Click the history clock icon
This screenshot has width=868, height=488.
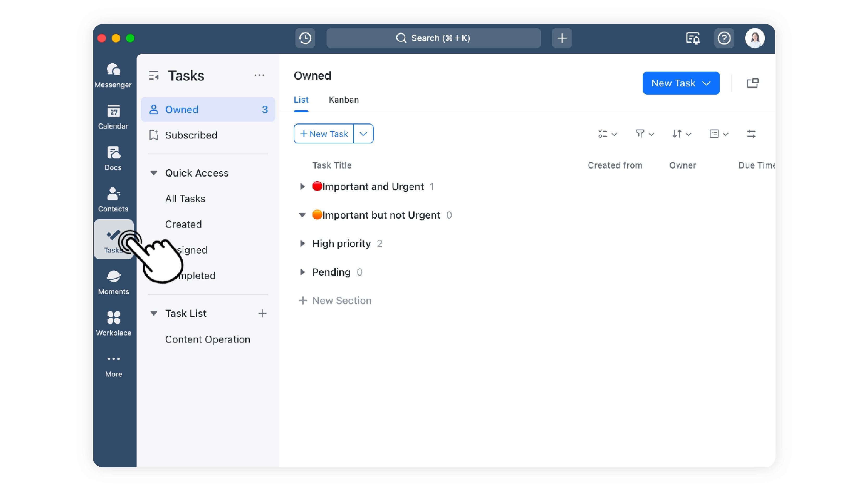click(305, 38)
